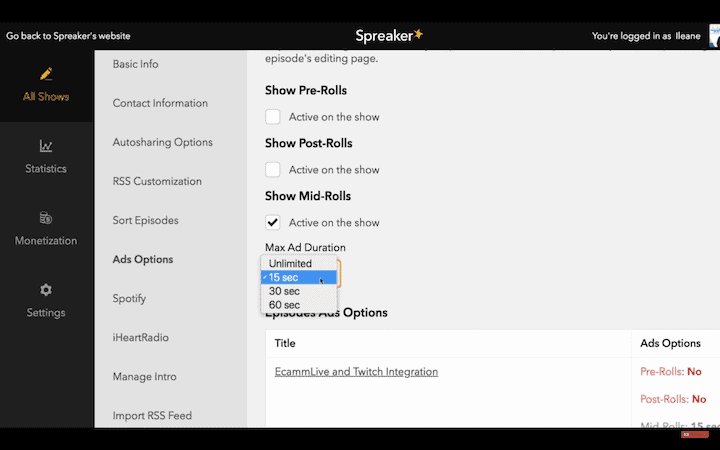Viewport: 720px width, 450px height.
Task: Uncheck Mid-Rolls Active on the show
Action: 273,222
